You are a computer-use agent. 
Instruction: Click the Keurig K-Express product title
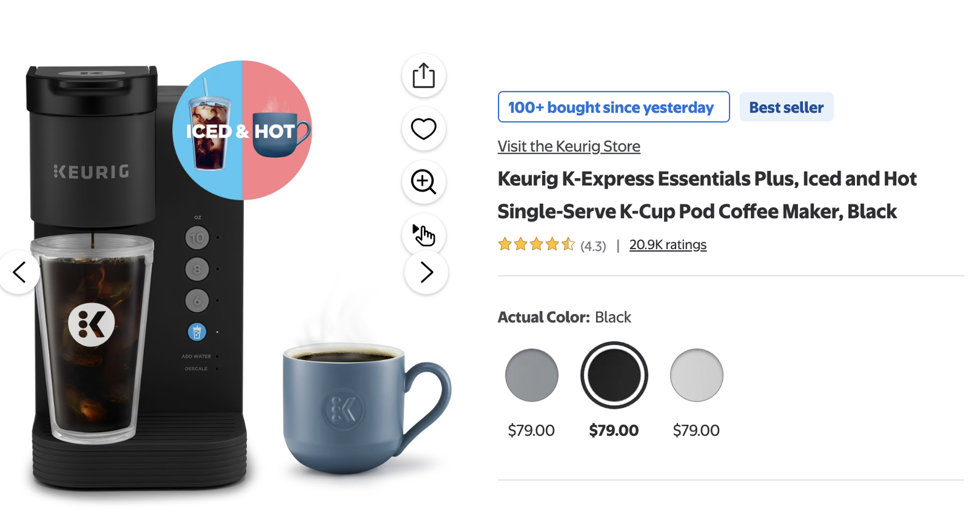pyautogui.click(x=706, y=195)
